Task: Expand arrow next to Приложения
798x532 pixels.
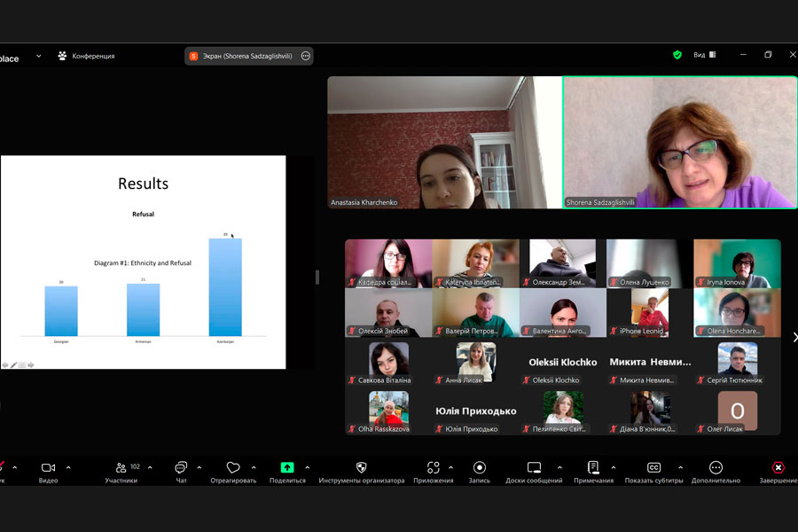Action: [451, 467]
